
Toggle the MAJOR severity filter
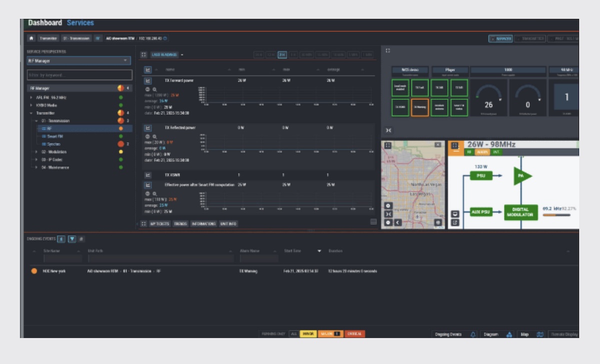pos(330,334)
